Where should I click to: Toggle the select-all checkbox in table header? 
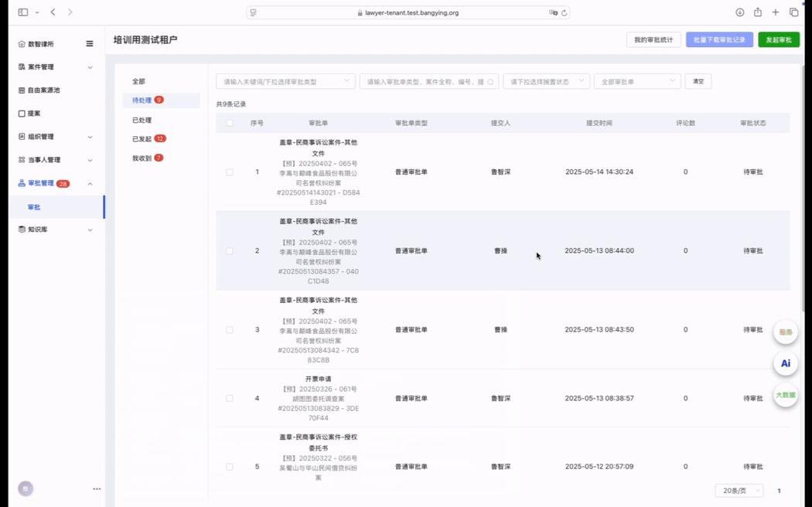(230, 123)
